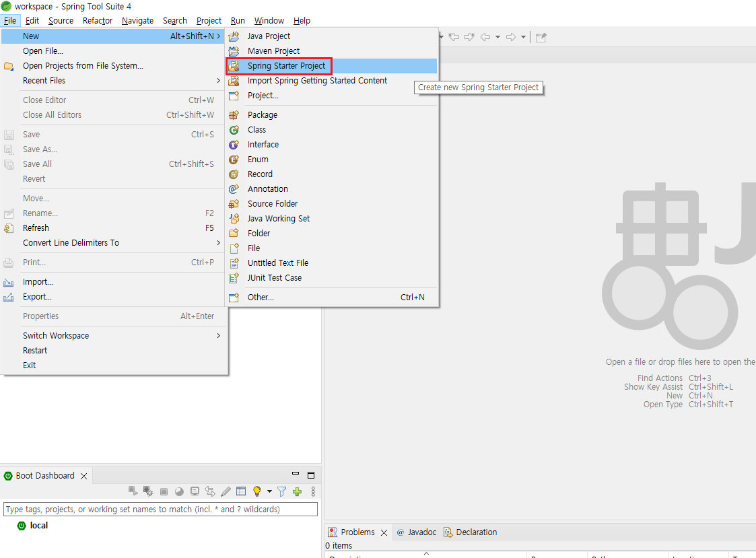Image resolution: width=756 pixels, height=558 pixels.
Task: Click the table properties icon in Boot Dashboard
Action: 241,492
